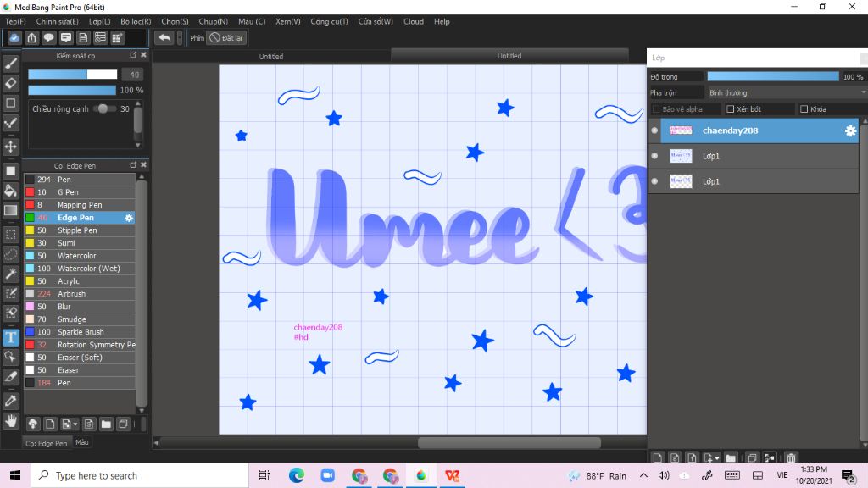
Task: Click the volume icon in the system tray
Action: coord(664,475)
